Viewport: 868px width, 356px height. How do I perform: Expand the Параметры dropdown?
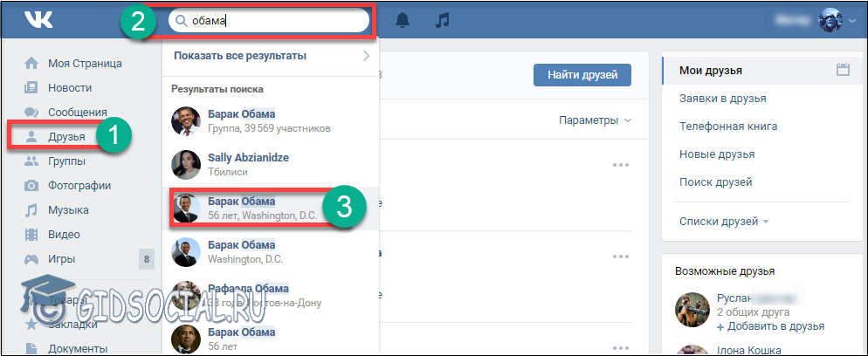point(595,120)
